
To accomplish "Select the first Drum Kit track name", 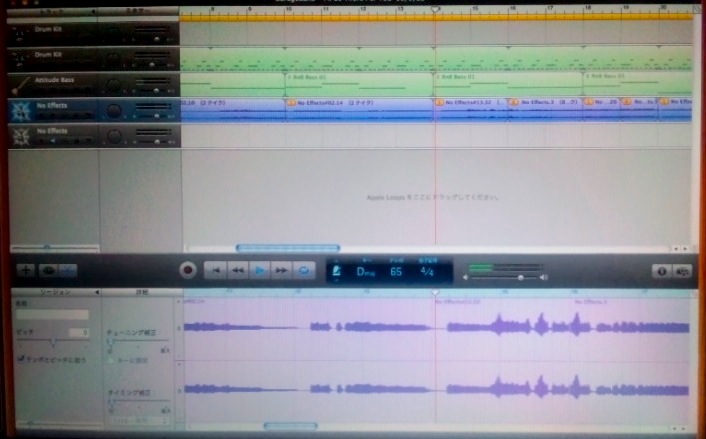I will (48, 29).
